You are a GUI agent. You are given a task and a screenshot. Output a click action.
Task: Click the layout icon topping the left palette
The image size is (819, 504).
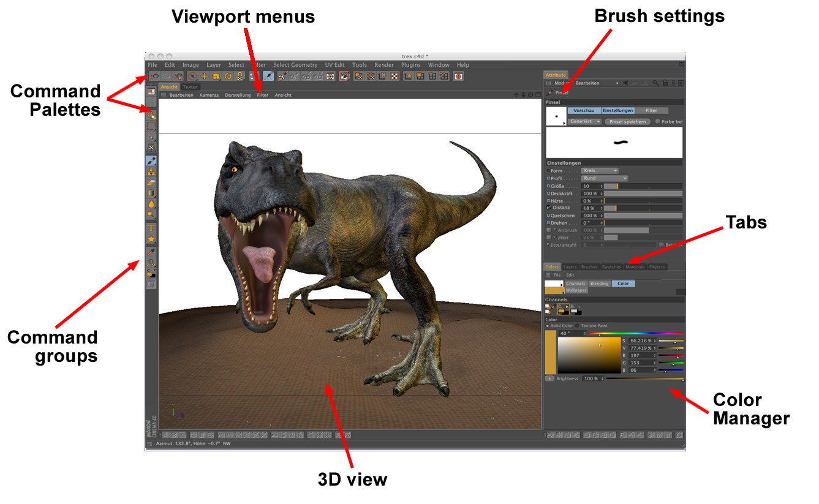(x=151, y=91)
